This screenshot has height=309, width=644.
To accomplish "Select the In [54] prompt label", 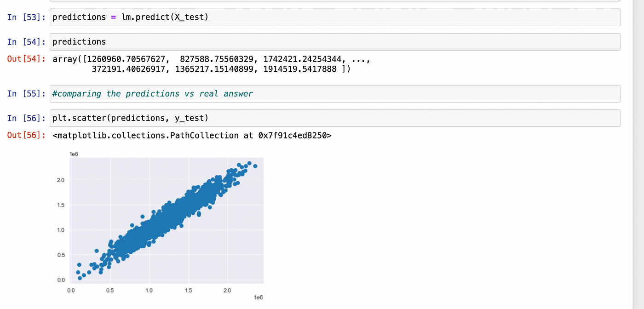I will (x=25, y=42).
